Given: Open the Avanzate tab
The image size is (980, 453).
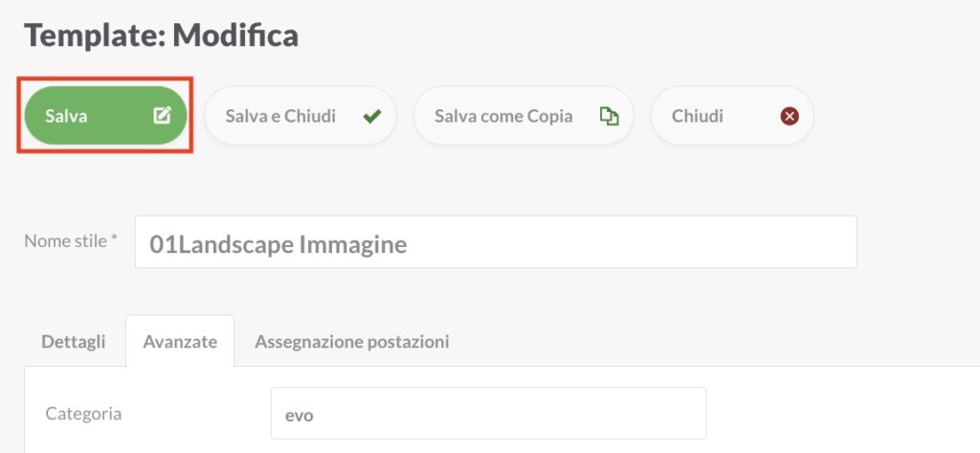Looking at the screenshot, I should pos(180,342).
